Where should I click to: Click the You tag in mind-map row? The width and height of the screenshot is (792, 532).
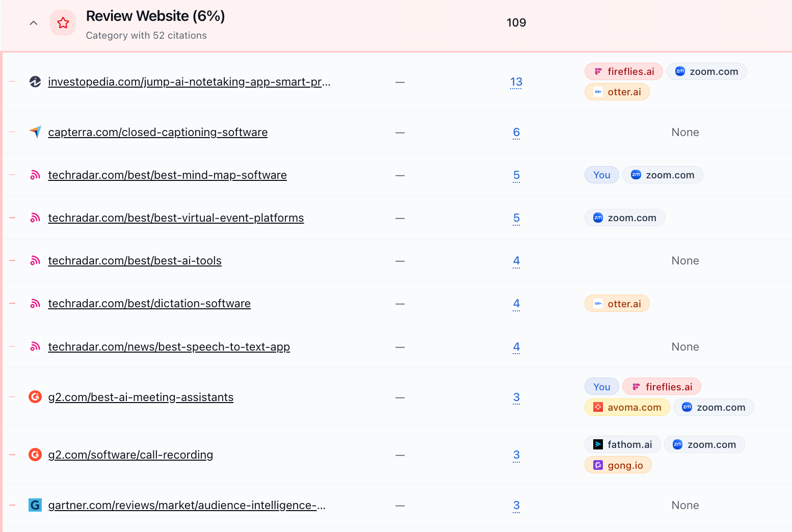(601, 175)
